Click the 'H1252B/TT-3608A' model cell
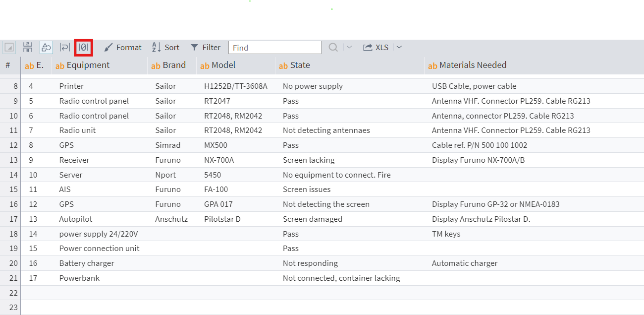644x315 pixels. click(x=236, y=86)
